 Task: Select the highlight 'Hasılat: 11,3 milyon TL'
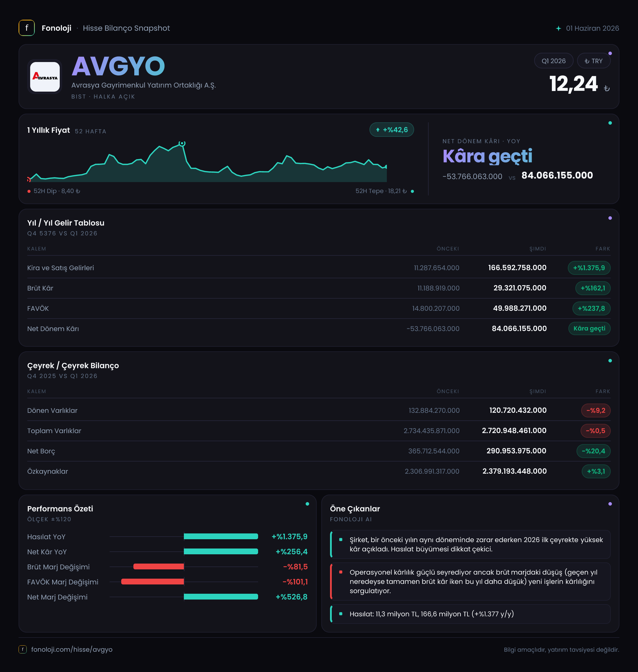tap(470, 614)
